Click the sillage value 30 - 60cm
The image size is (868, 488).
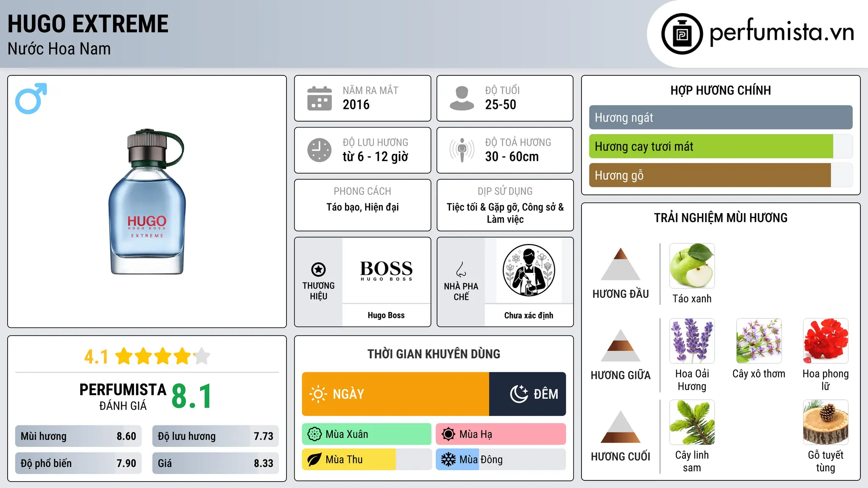click(512, 157)
